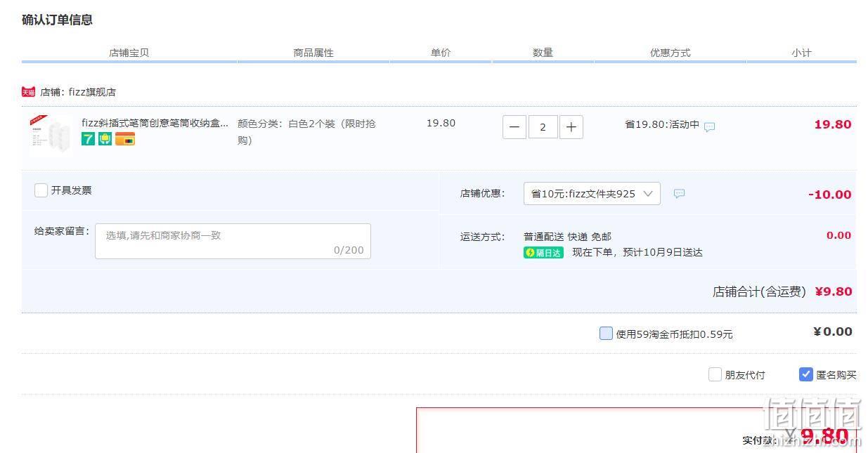Click the 店铺合计(含运费) ¥9.80 total

click(782, 291)
